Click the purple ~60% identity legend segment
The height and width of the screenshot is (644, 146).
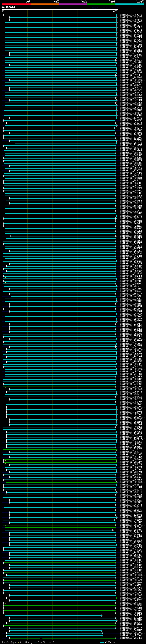click(x=73, y=4)
